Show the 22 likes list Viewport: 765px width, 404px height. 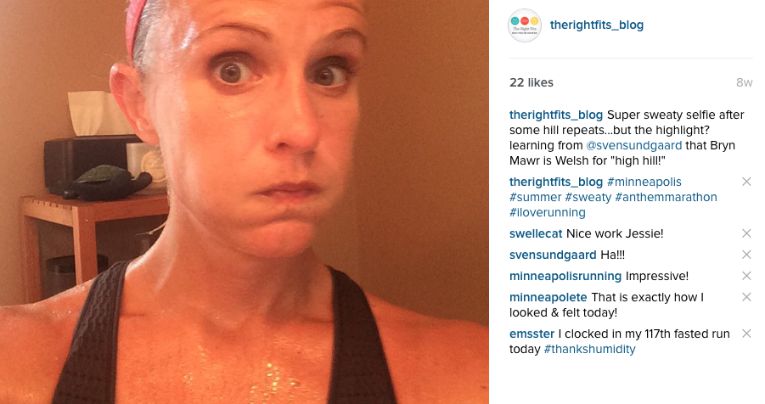(531, 83)
